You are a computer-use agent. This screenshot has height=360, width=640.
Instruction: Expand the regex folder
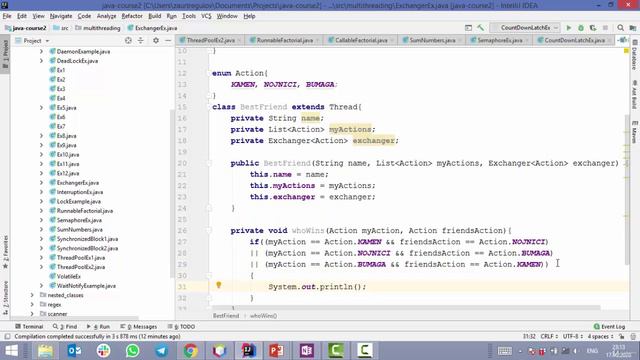coord(32,304)
